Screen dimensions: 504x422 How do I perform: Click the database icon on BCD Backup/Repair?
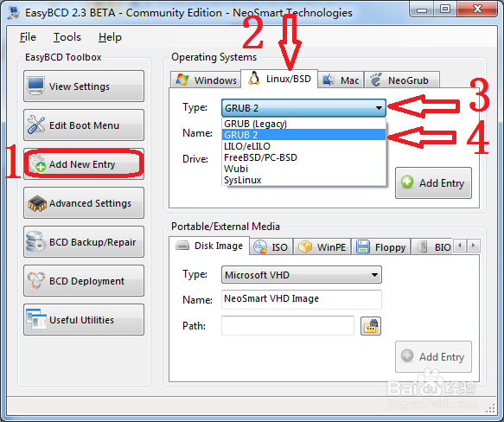[x=35, y=241]
